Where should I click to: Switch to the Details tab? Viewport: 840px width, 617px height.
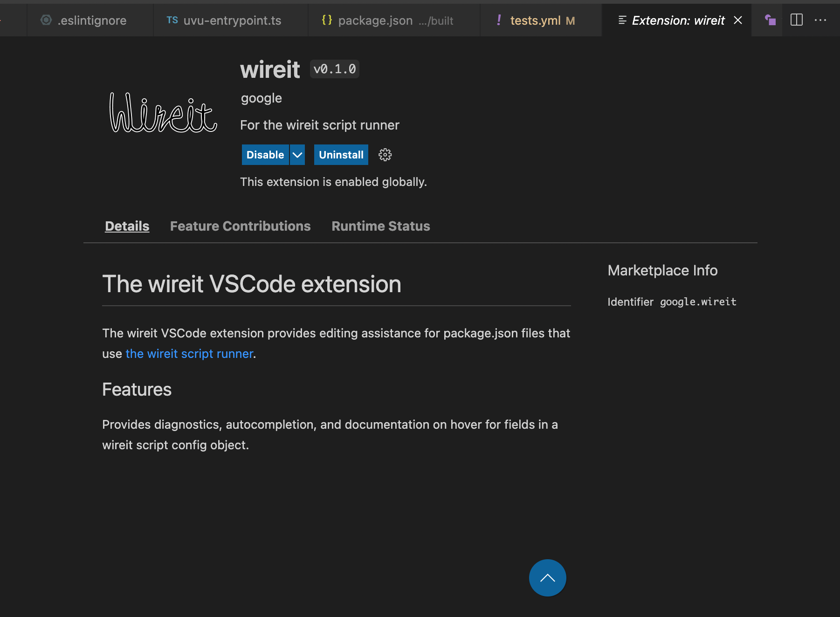pyautogui.click(x=127, y=226)
